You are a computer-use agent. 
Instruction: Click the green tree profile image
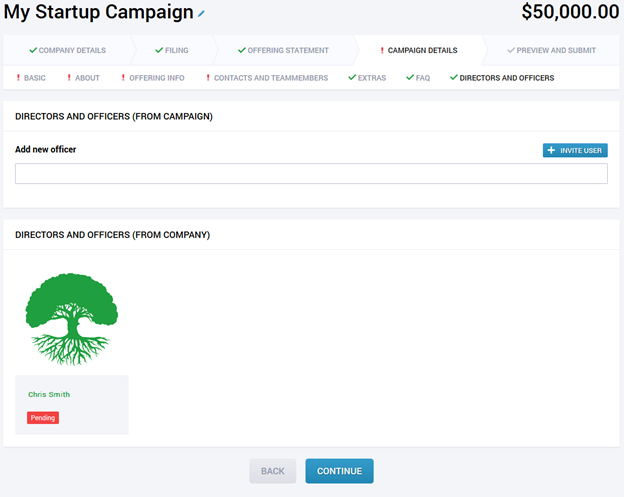[x=72, y=319]
